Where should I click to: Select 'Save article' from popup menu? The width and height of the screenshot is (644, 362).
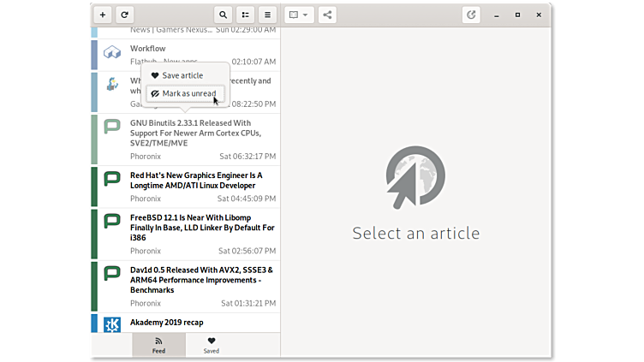182,75
